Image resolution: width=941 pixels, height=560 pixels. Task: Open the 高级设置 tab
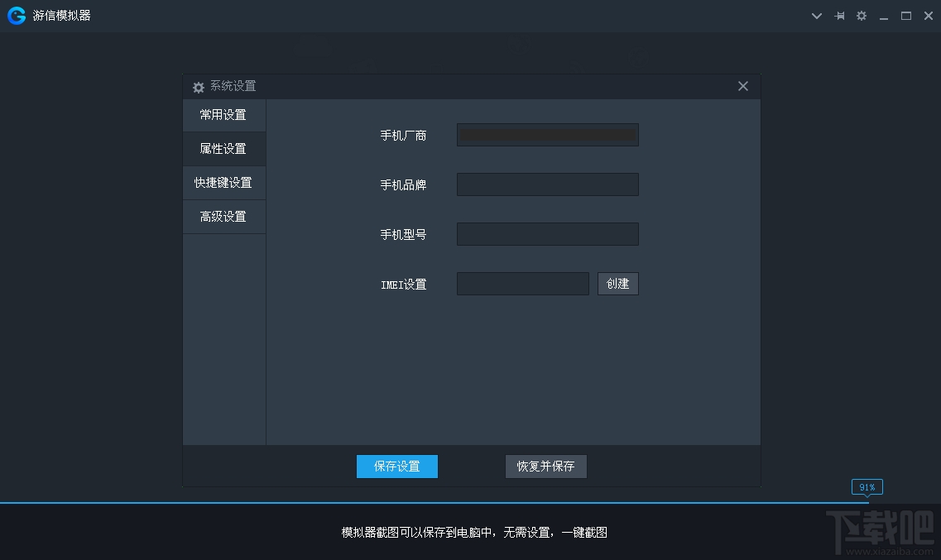pyautogui.click(x=223, y=216)
